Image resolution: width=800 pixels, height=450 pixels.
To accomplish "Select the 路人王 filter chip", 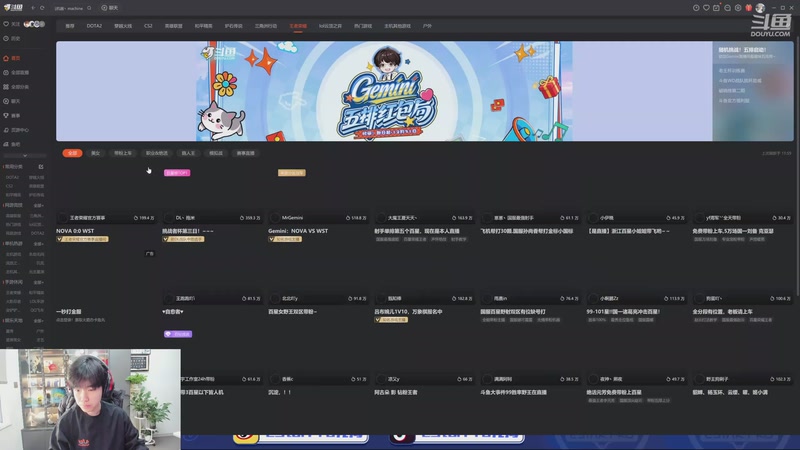I will (188, 153).
